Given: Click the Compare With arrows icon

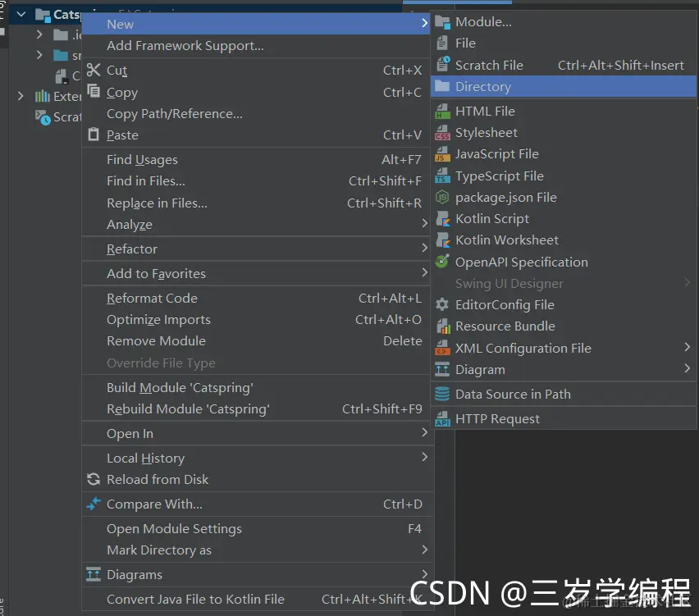Looking at the screenshot, I should (x=94, y=504).
